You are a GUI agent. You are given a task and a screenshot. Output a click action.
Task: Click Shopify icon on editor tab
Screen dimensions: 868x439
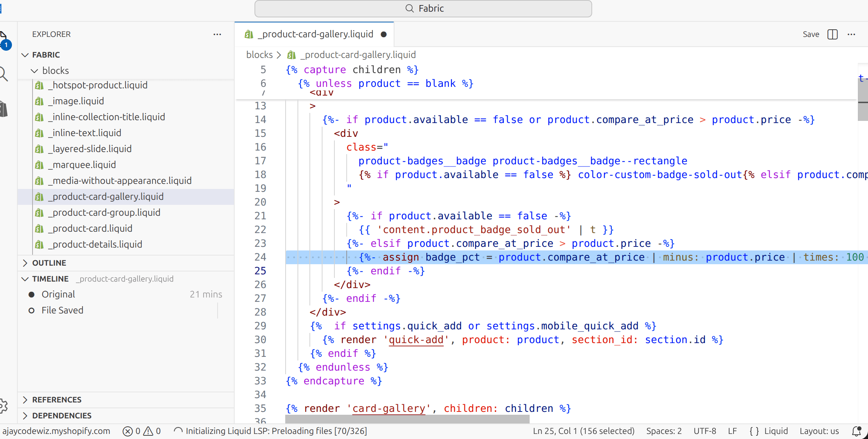click(x=249, y=34)
